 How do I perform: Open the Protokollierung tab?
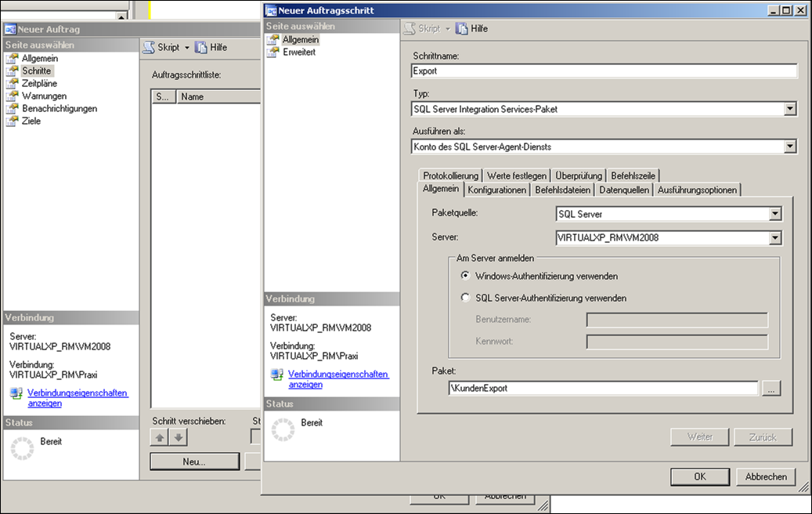pyautogui.click(x=450, y=176)
